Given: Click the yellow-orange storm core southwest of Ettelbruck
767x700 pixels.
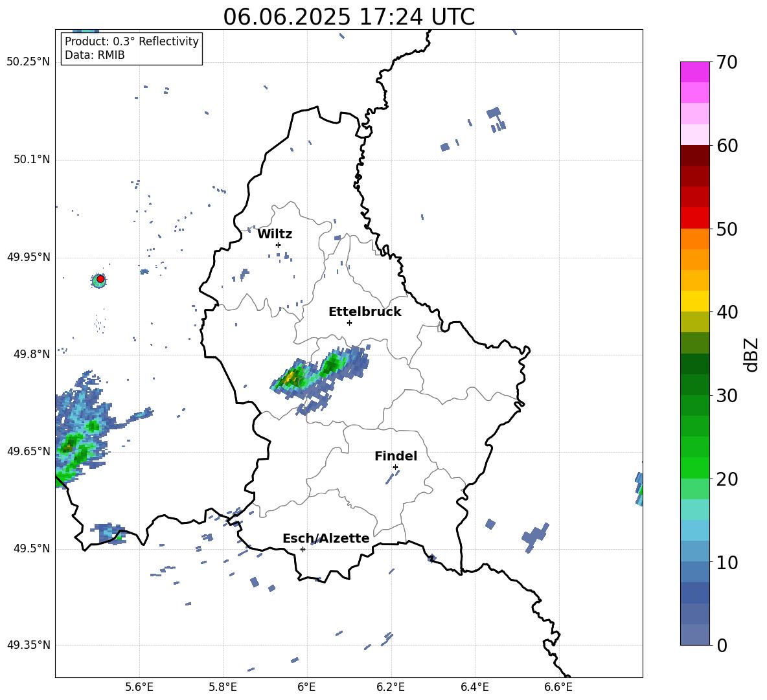Looking at the screenshot, I should pos(291,377).
